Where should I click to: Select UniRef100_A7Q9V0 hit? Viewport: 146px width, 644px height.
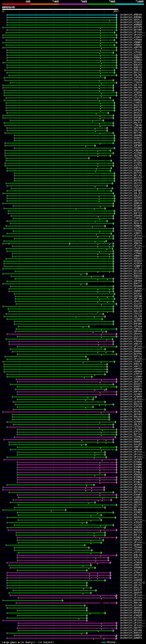[x=131, y=37]
